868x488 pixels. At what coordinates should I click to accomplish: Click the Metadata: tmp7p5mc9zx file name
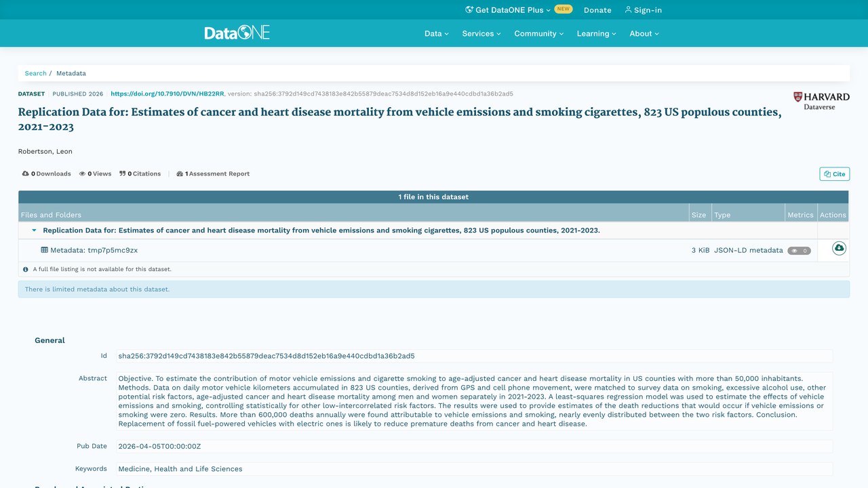click(94, 250)
